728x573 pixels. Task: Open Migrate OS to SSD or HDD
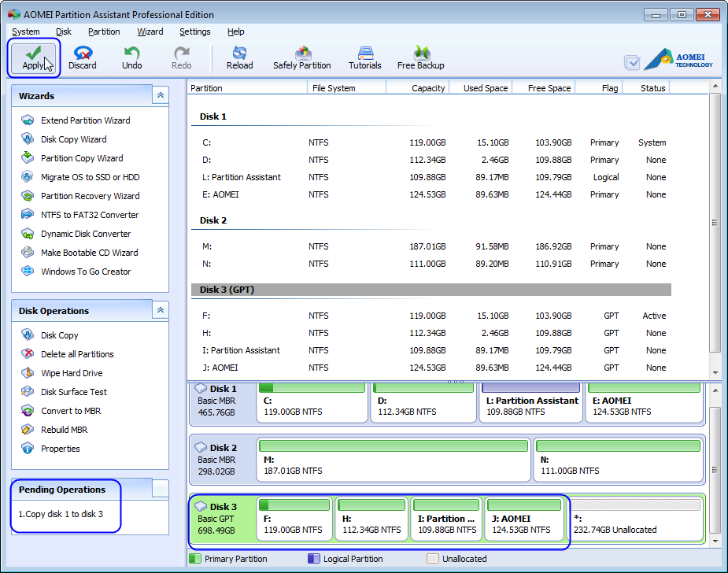(x=90, y=177)
